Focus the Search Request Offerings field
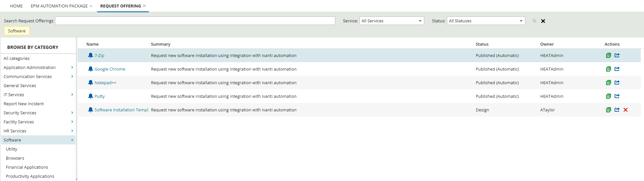Viewport: 644px width, 181px height. click(x=195, y=21)
